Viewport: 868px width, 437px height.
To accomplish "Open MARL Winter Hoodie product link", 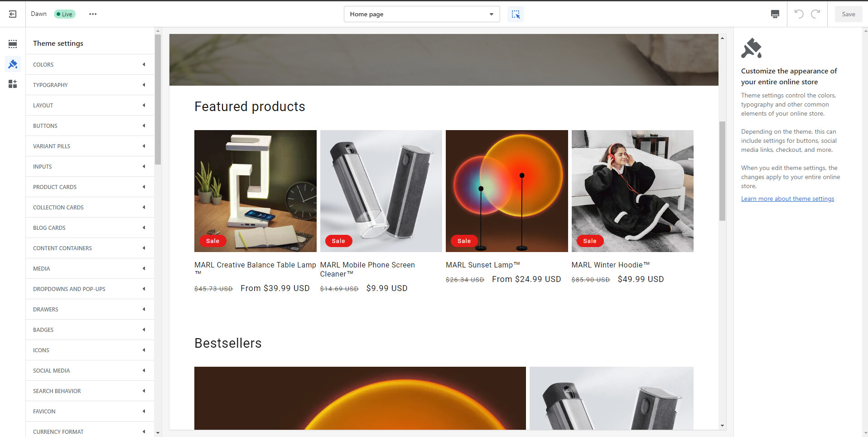I will 611,265.
